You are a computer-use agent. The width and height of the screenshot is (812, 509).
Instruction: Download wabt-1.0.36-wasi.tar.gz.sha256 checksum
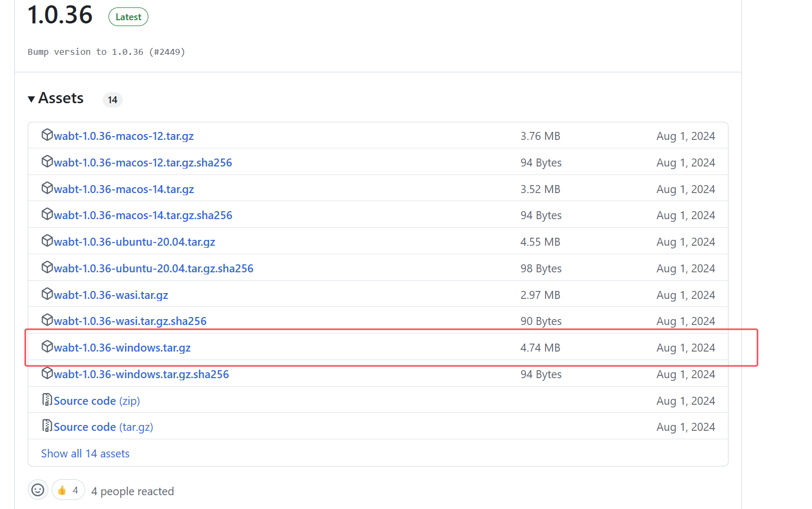tap(130, 321)
